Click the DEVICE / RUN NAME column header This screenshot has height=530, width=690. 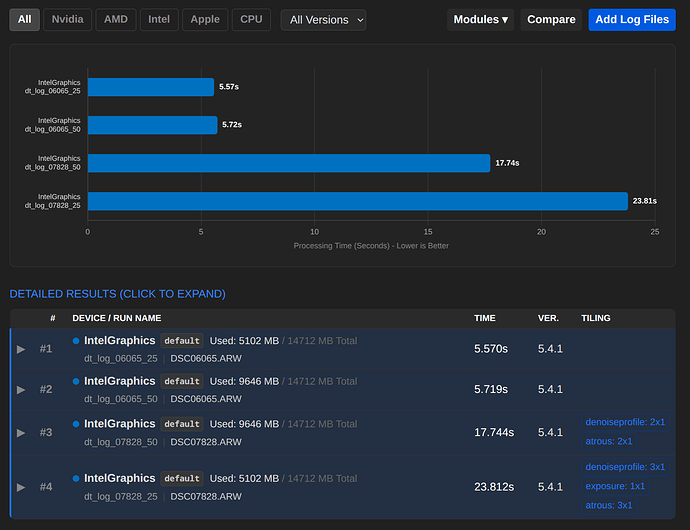coord(117,318)
